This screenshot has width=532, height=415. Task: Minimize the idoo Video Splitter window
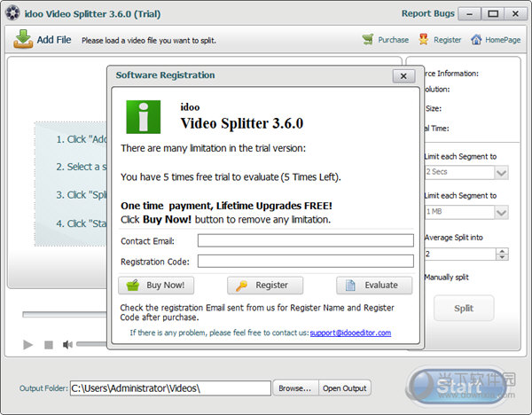tap(470, 14)
